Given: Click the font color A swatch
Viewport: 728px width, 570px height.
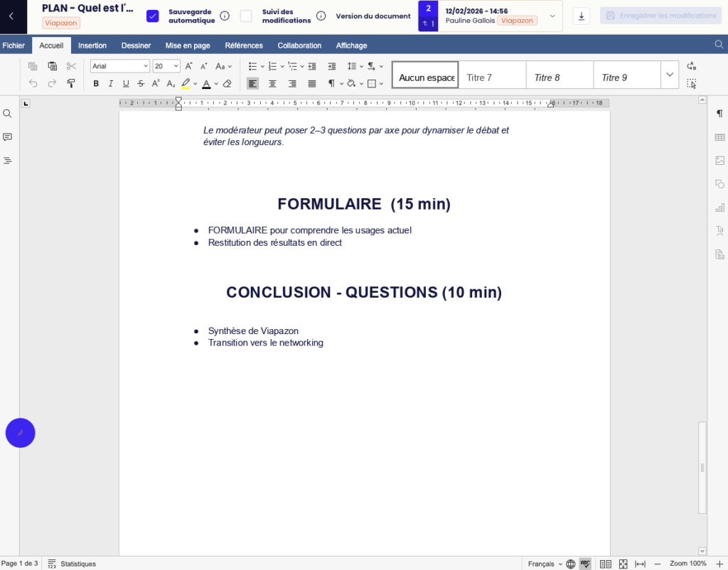Looking at the screenshot, I should tap(205, 83).
